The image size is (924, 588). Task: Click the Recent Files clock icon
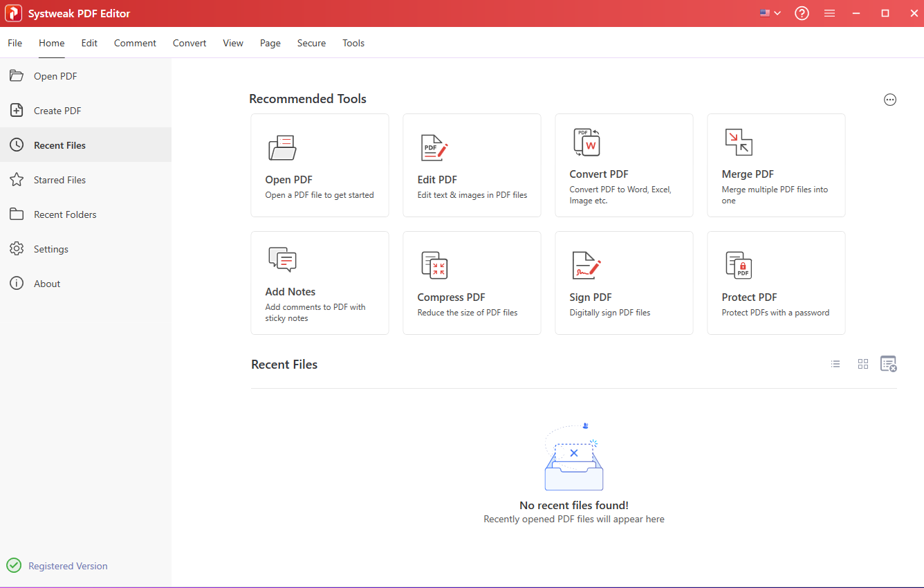coord(17,145)
